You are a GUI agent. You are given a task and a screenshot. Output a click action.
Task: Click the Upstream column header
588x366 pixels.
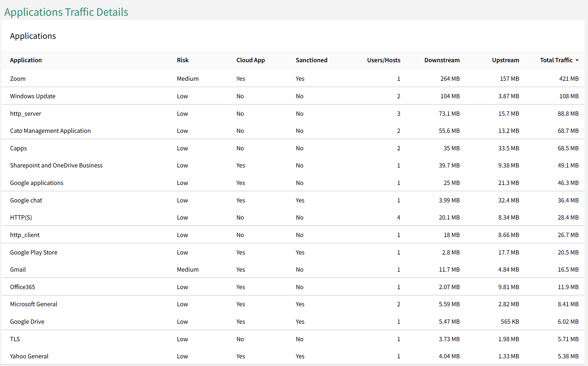pos(506,60)
